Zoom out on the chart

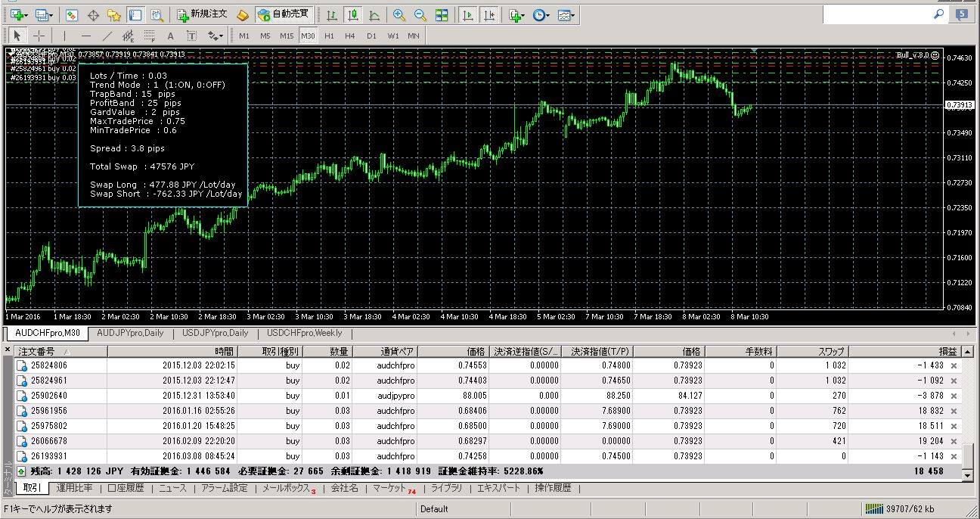pyautogui.click(x=420, y=14)
